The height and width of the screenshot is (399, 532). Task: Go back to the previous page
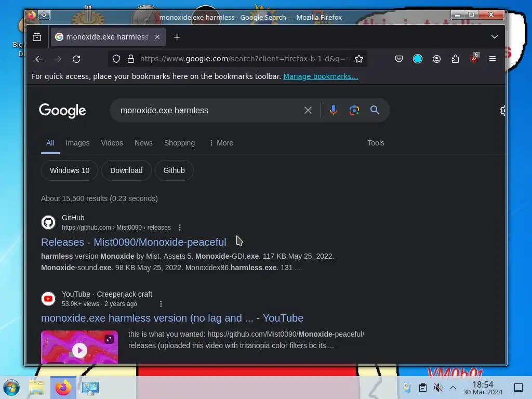(x=38, y=59)
